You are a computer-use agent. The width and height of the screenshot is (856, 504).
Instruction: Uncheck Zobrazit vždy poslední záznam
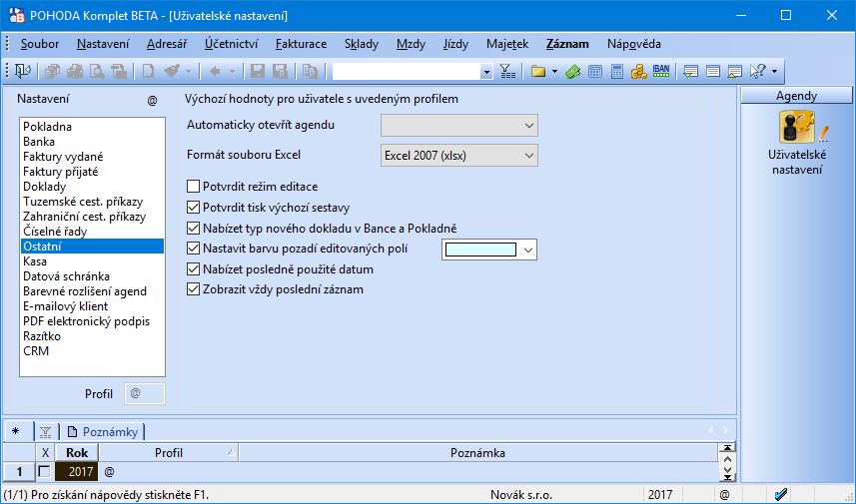pos(193,289)
